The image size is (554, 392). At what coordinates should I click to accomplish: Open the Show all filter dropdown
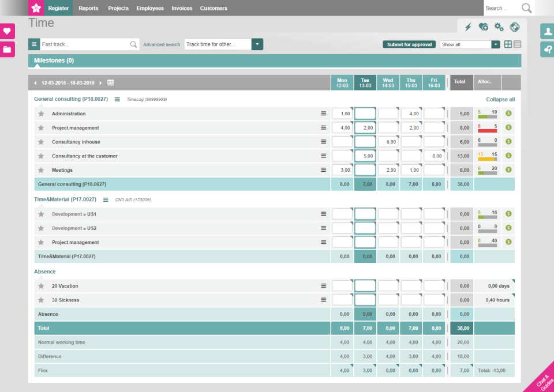[x=495, y=44]
